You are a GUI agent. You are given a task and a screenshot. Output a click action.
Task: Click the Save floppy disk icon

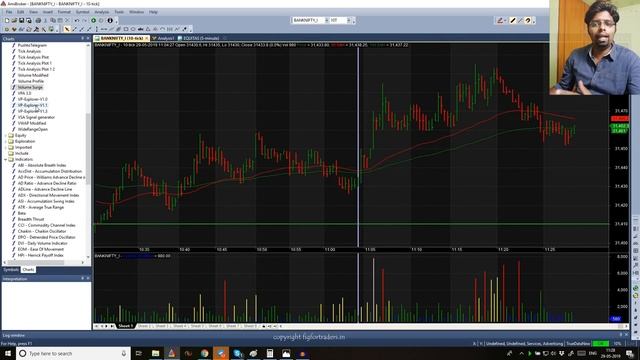coord(22,20)
